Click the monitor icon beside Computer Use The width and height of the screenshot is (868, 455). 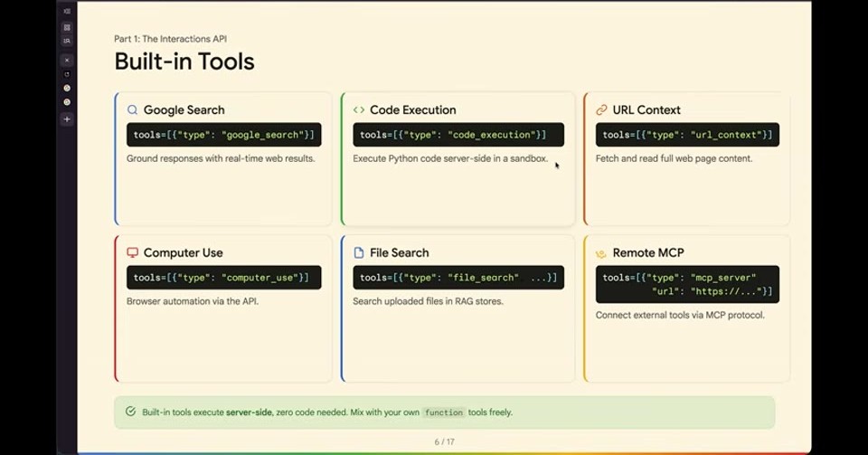point(132,252)
